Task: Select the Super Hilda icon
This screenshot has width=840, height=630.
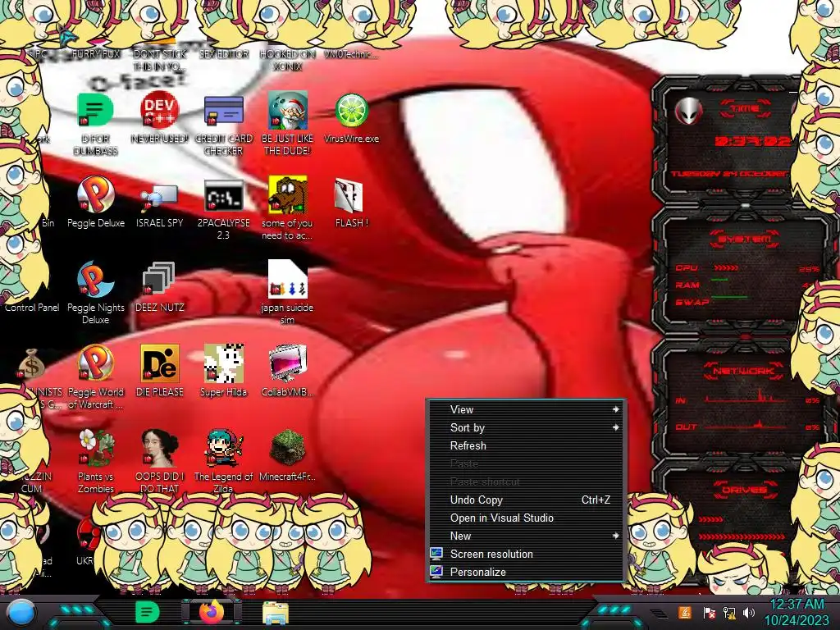Action: tap(223, 363)
